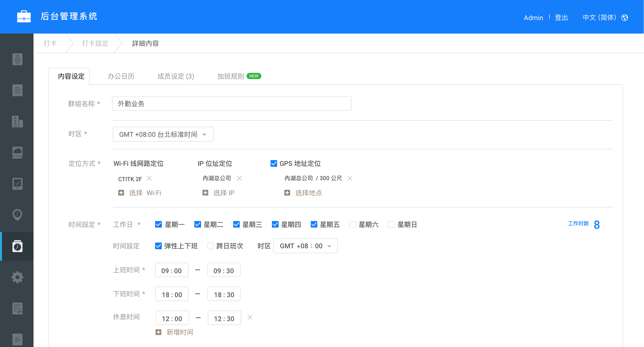Click the briefcase logo icon in header

point(24,17)
